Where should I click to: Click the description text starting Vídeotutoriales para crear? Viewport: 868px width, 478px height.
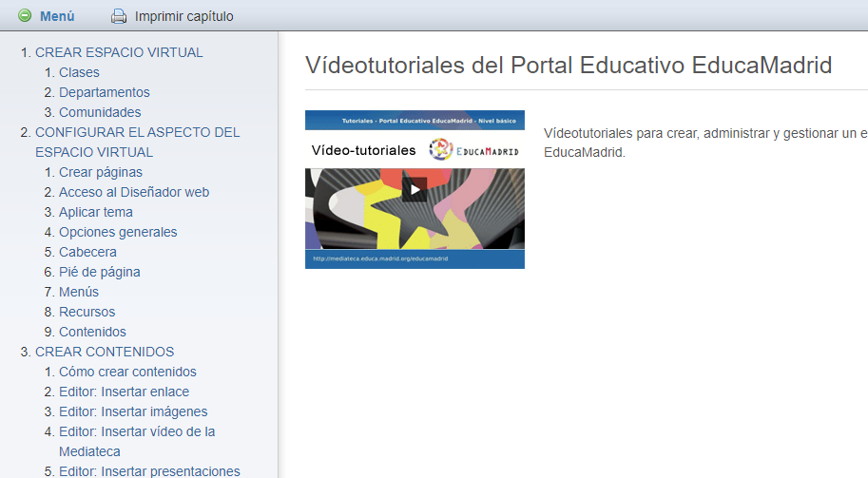pyautogui.click(x=705, y=143)
